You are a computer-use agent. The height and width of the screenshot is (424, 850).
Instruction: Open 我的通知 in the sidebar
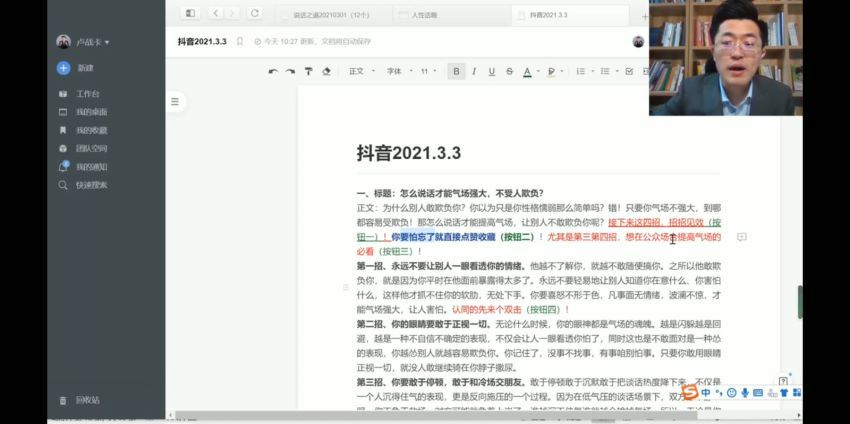[x=83, y=167]
